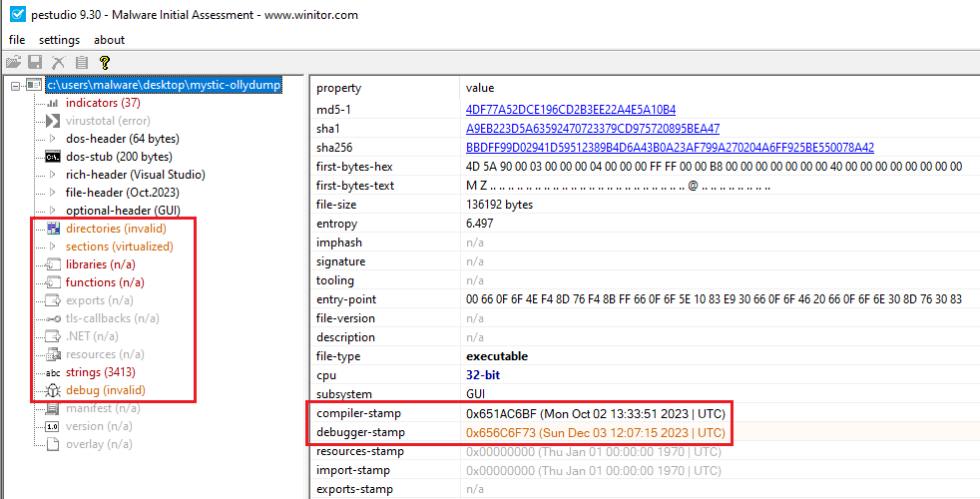
Task: Click the open file toolbar icon
Action: [13, 62]
